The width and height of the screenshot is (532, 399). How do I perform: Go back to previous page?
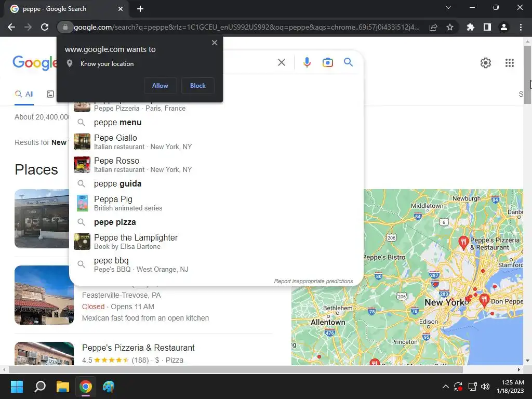[x=11, y=27]
